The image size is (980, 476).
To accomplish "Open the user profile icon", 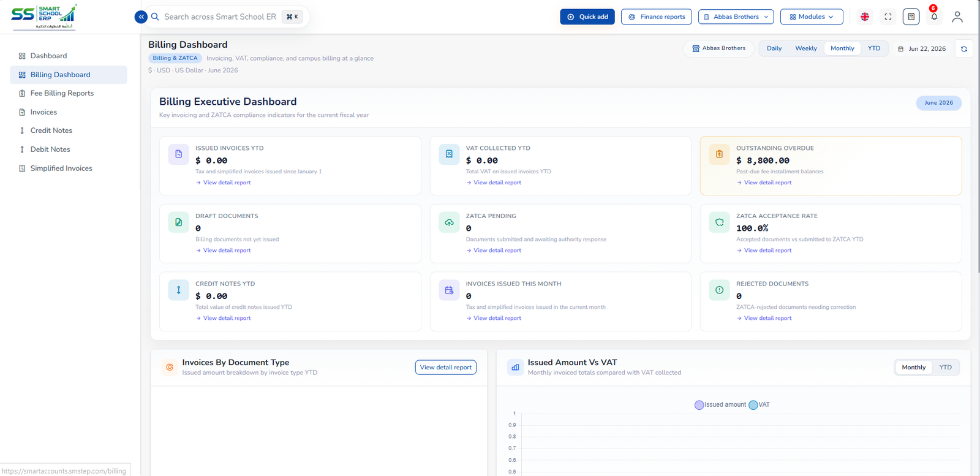I will 957,17.
